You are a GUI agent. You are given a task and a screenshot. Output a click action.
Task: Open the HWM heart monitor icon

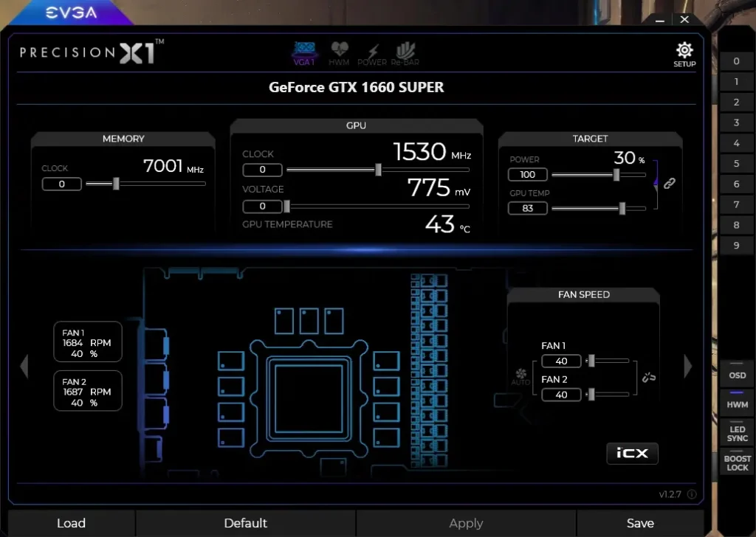click(339, 53)
